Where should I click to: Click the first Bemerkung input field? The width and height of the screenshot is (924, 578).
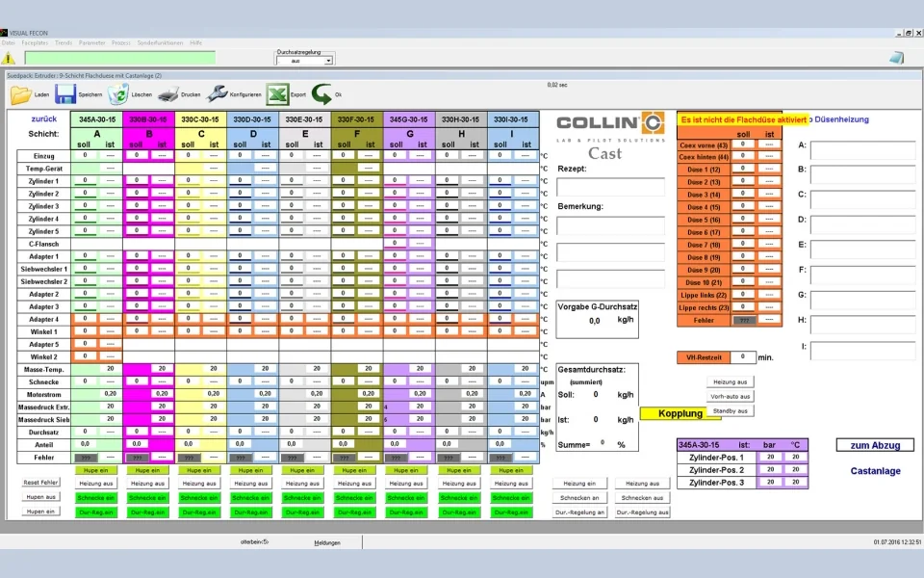point(610,225)
